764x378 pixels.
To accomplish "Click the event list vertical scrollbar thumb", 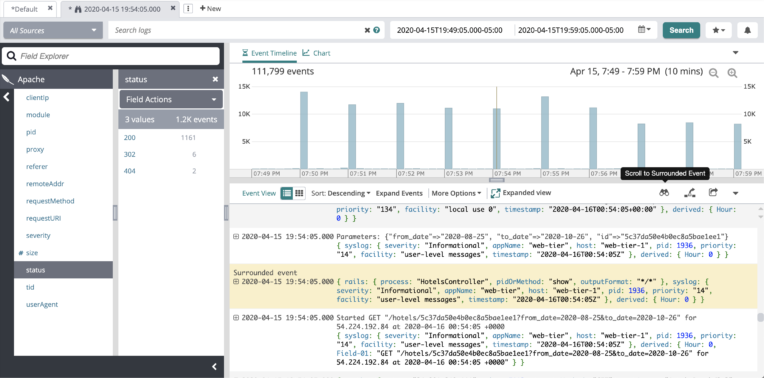I will (760, 318).
